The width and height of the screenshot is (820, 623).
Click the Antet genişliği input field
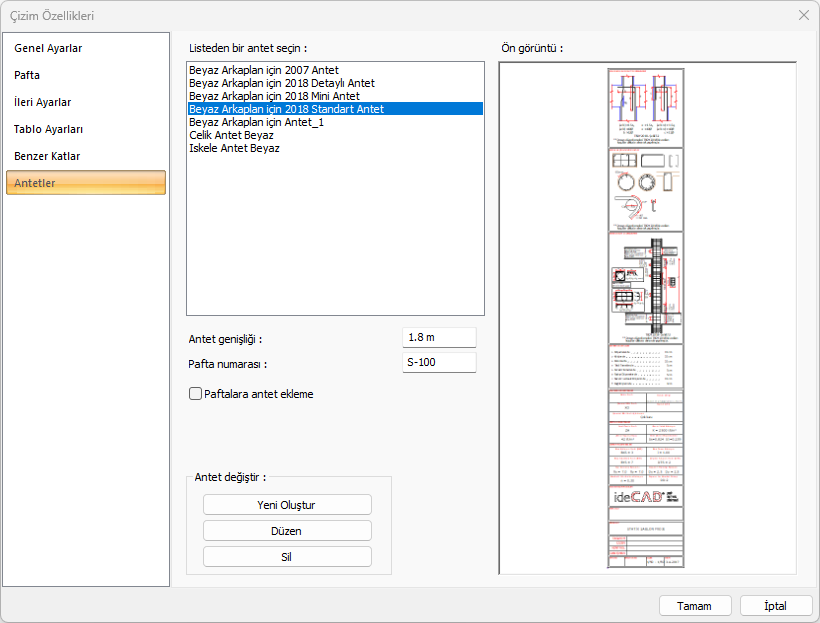pos(439,338)
